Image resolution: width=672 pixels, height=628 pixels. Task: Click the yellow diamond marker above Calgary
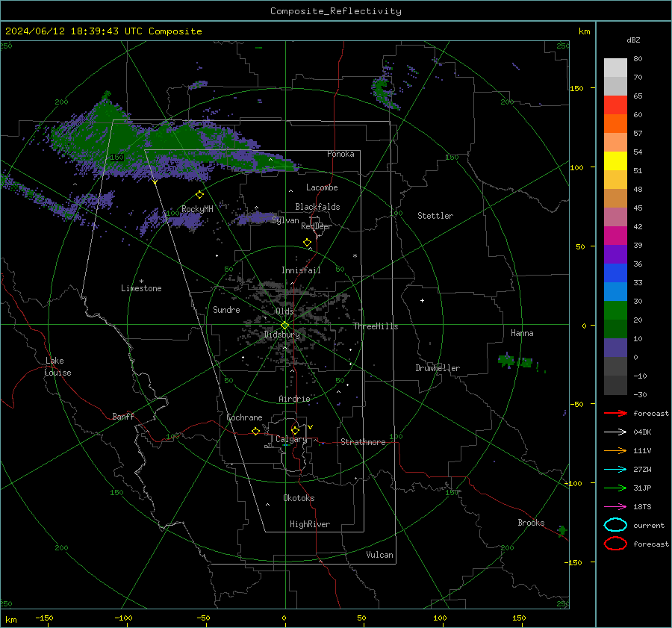click(x=295, y=430)
